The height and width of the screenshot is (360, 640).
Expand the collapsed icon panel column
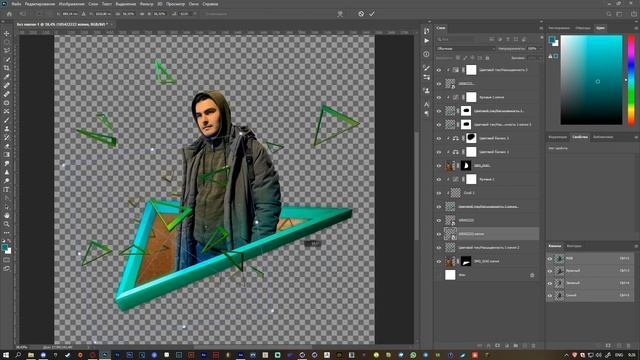(x=429, y=22)
